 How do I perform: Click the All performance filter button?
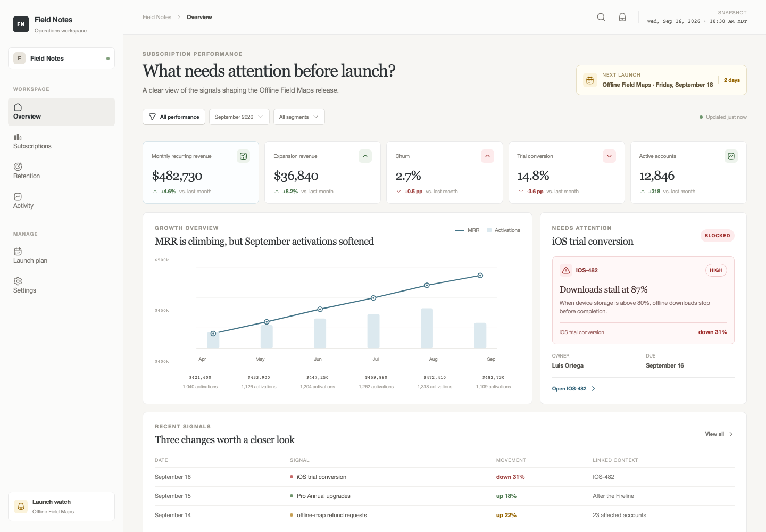174,117
